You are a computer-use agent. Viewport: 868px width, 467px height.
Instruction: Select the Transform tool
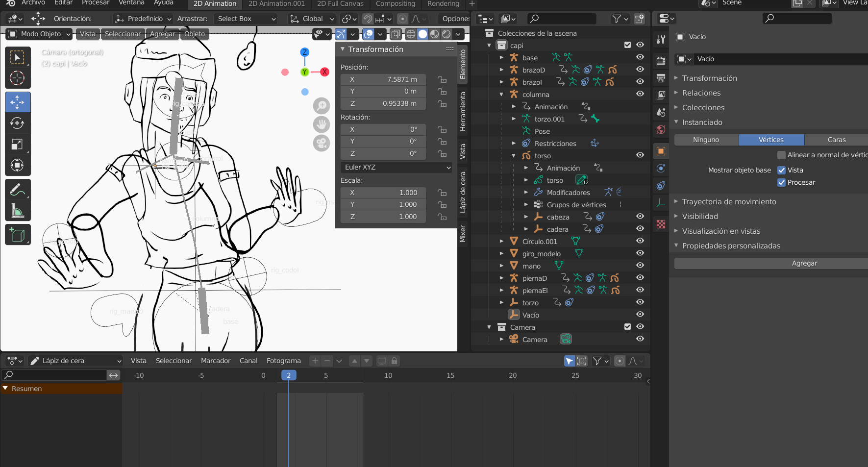(18, 165)
